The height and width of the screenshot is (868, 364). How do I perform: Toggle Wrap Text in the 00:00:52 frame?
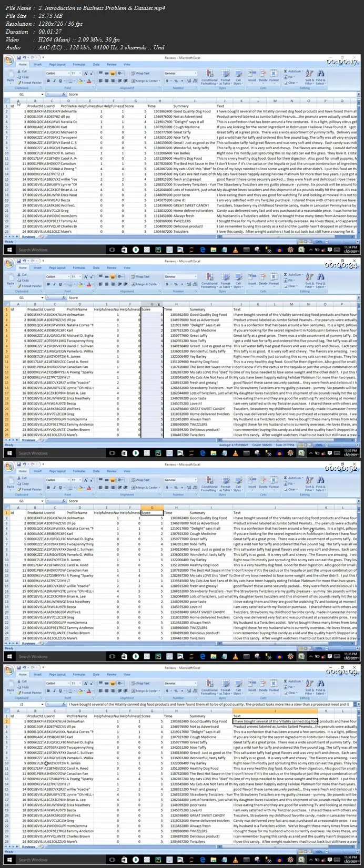tap(141, 480)
